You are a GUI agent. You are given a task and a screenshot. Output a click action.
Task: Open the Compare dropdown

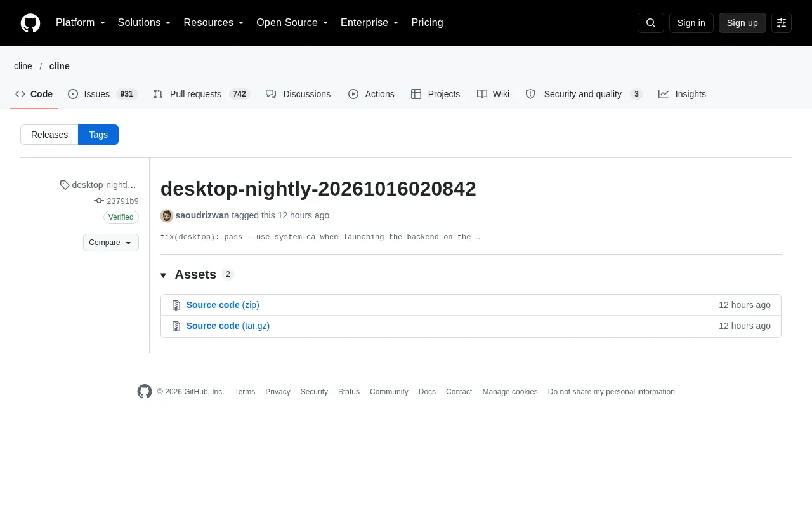coord(111,243)
